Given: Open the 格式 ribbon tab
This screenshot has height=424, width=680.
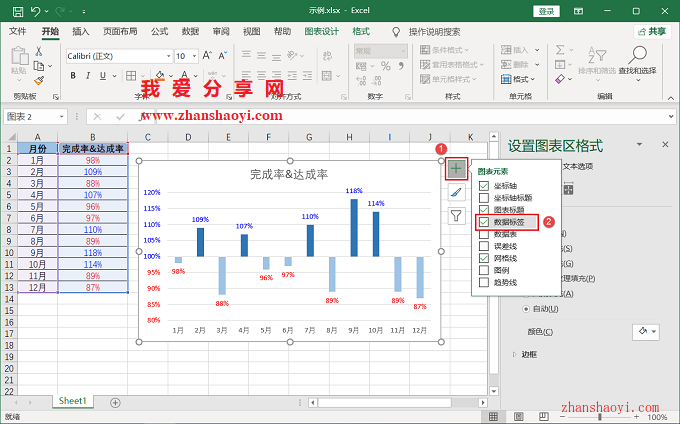Looking at the screenshot, I should (361, 32).
